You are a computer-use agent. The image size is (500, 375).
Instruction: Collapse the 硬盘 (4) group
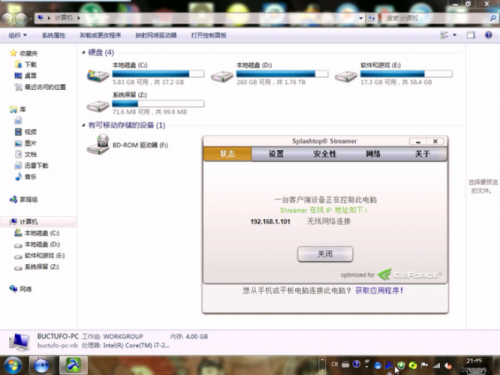click(83, 53)
